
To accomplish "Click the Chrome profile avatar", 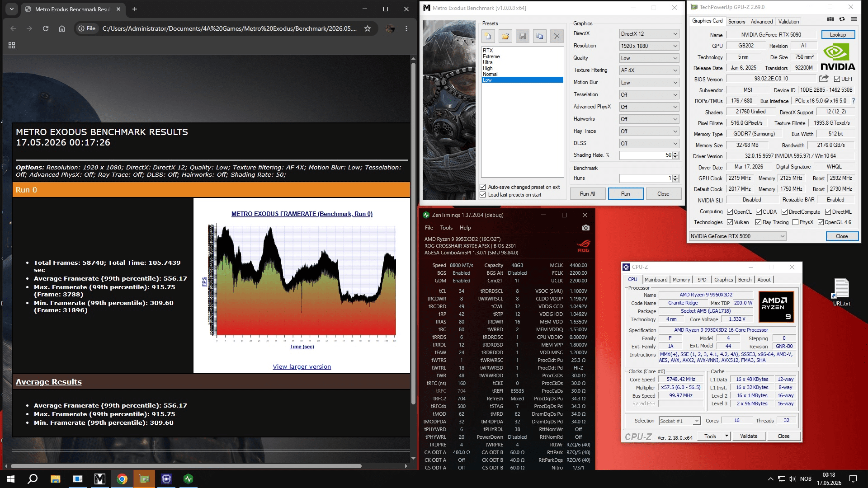I will 390,28.
